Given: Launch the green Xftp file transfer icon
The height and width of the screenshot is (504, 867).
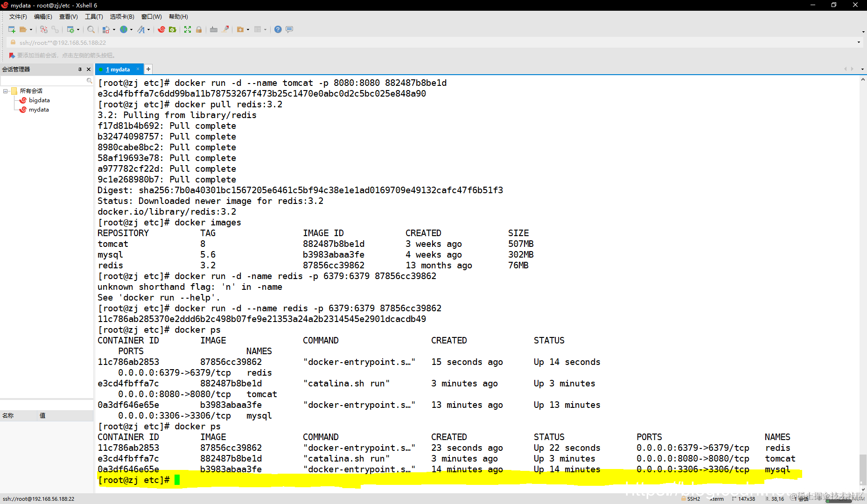Looking at the screenshot, I should (x=173, y=29).
